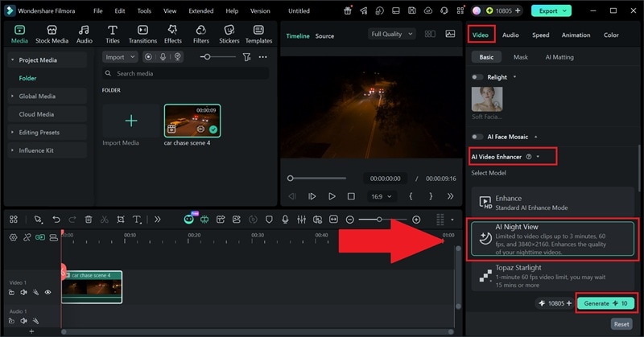
Task: Switch to the Audio properties tab
Action: click(510, 35)
